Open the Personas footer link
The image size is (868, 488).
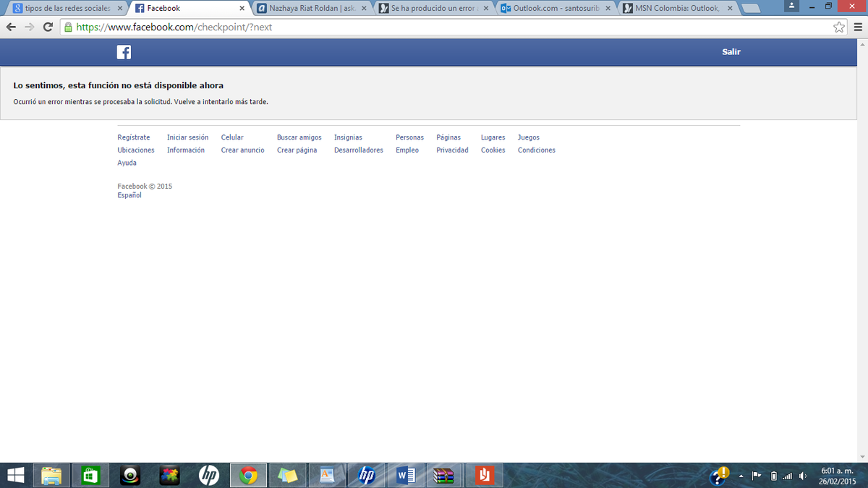tap(409, 137)
